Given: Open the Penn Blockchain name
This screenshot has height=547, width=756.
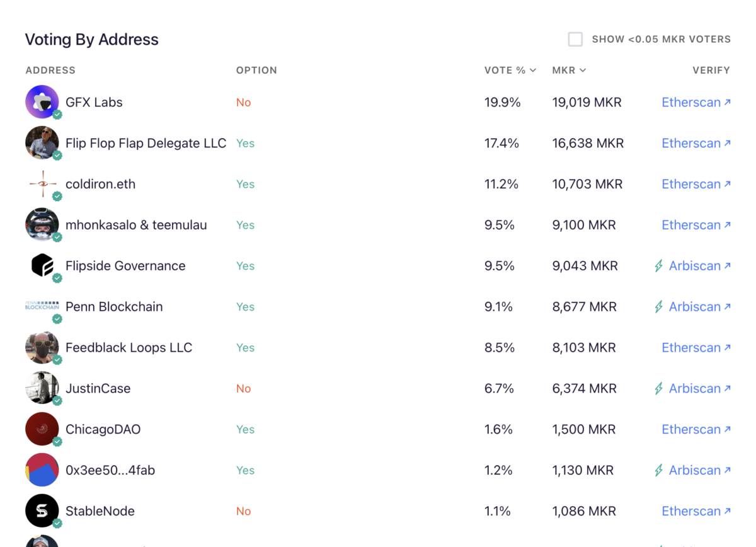Looking at the screenshot, I should tap(114, 307).
